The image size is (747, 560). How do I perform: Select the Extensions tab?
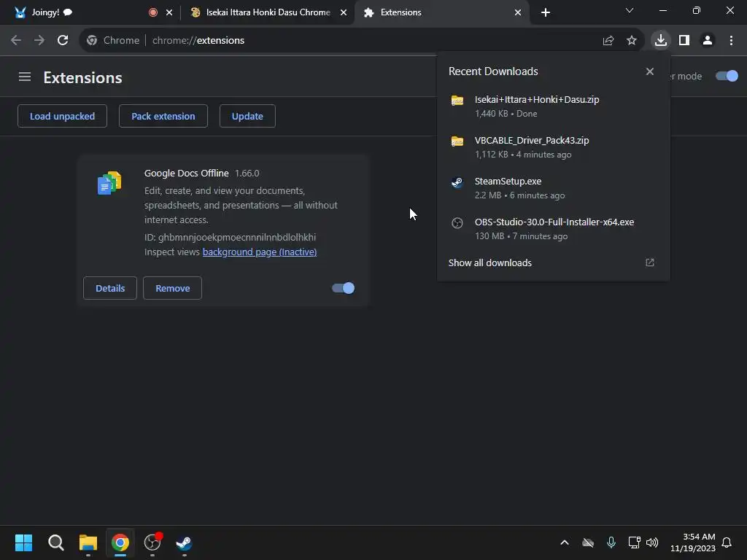click(x=441, y=12)
